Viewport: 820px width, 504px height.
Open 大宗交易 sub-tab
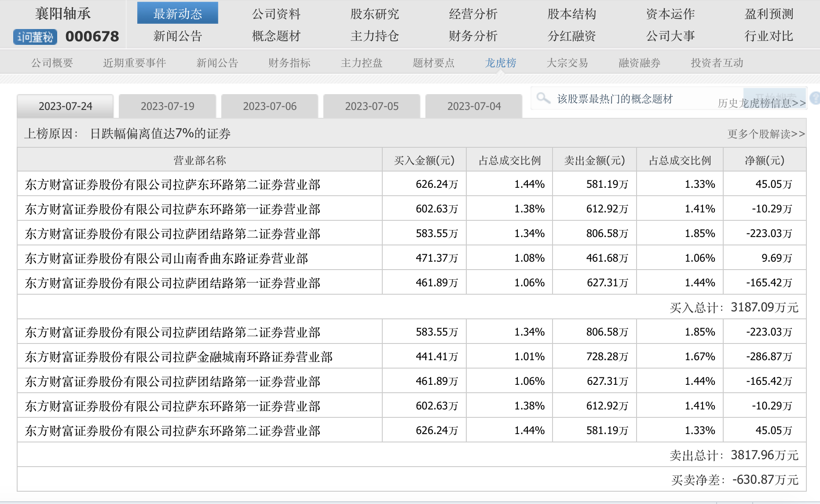coord(567,63)
